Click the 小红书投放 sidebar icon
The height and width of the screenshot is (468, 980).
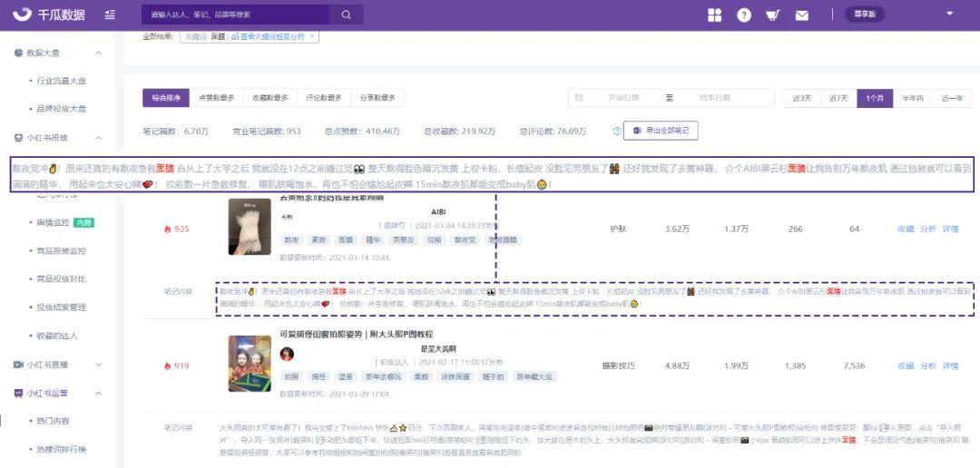coord(19,138)
